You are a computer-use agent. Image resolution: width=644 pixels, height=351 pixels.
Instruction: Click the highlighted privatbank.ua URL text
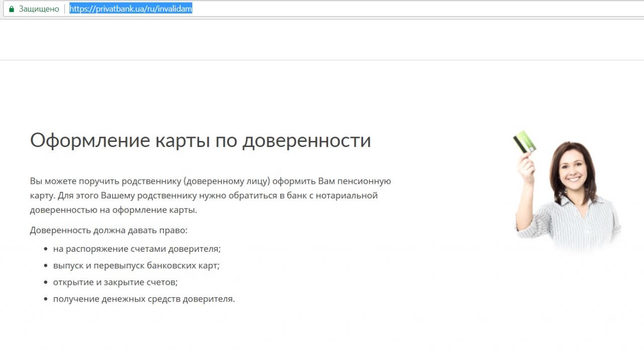click(x=130, y=9)
